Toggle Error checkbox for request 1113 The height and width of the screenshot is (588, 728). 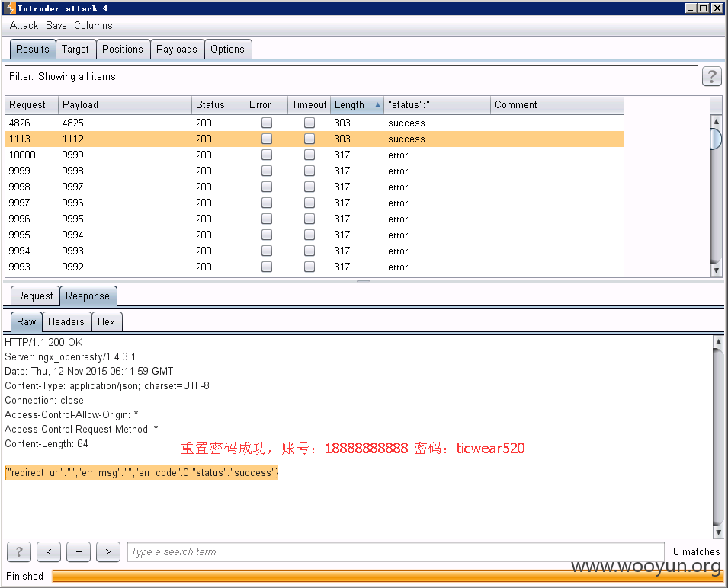267,139
